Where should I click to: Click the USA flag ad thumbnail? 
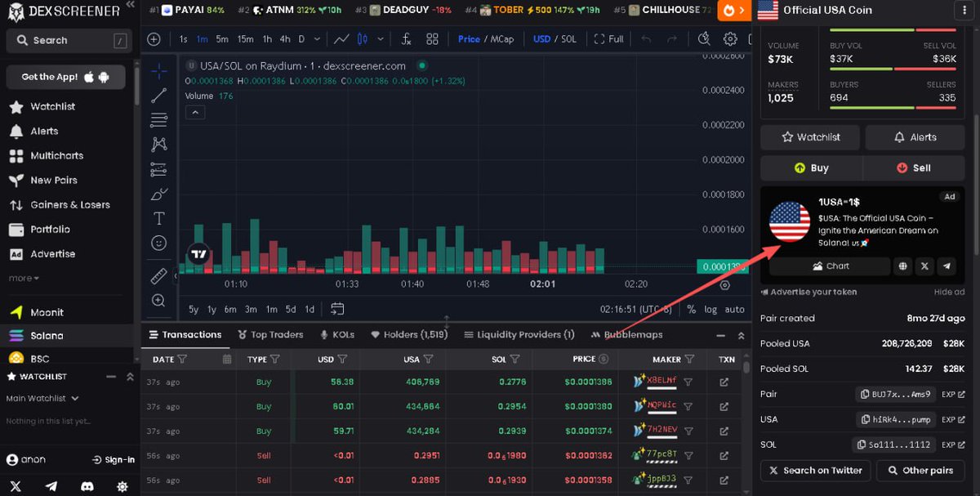click(x=790, y=222)
